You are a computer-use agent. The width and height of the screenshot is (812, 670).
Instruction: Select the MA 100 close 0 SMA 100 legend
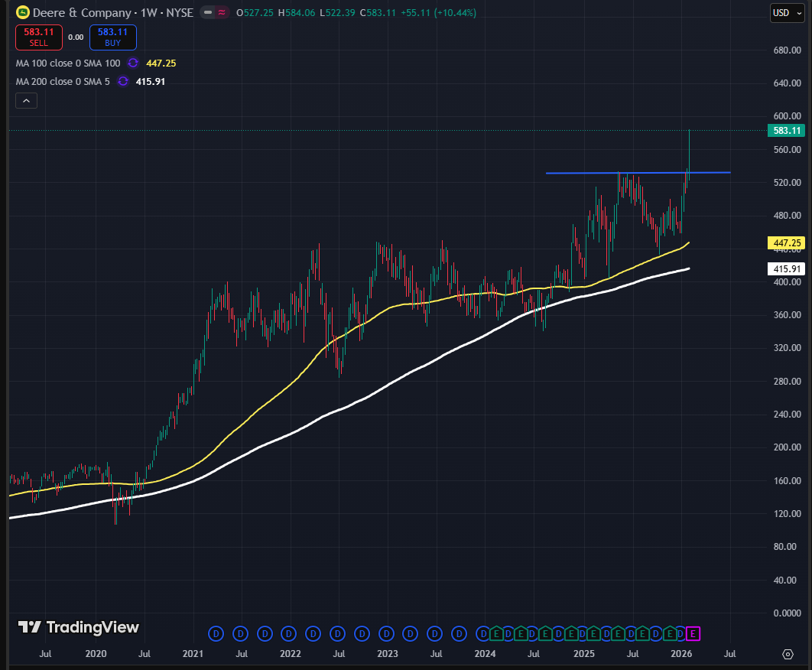pos(68,63)
